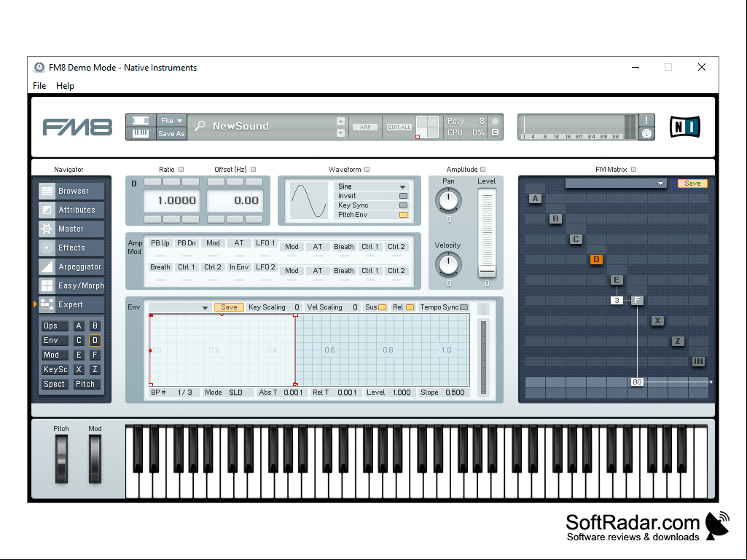Image resolution: width=747 pixels, height=560 pixels.
Task: Toggle the EDIT ALL button
Action: click(399, 127)
